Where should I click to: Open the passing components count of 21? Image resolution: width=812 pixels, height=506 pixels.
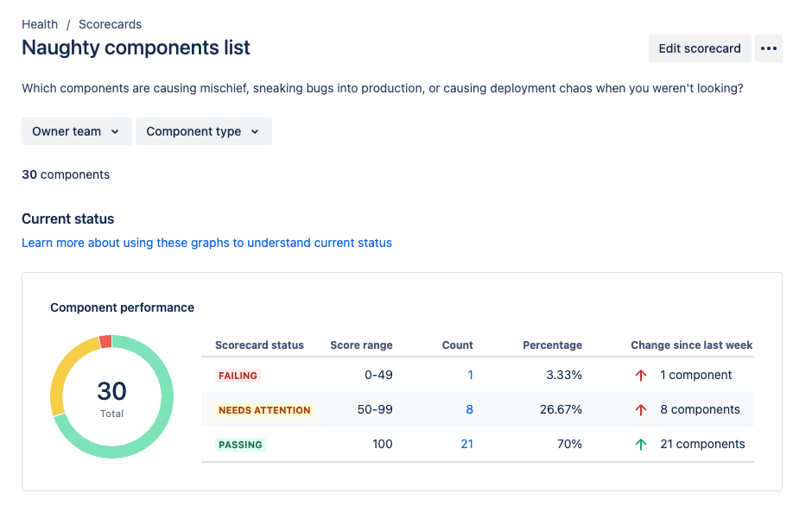[466, 444]
